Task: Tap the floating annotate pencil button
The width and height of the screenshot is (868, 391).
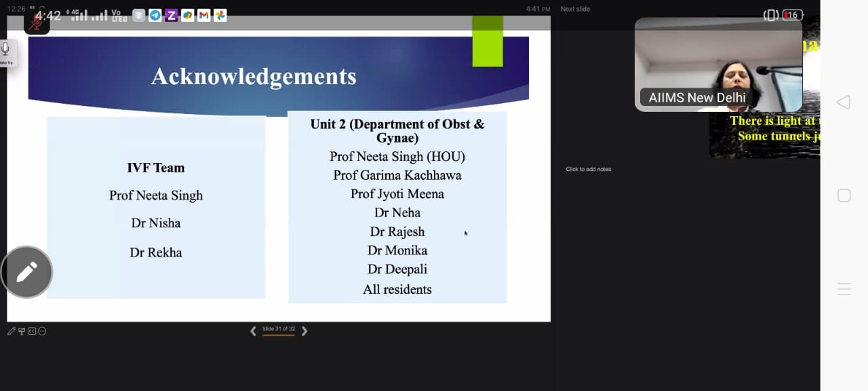Action: point(26,272)
